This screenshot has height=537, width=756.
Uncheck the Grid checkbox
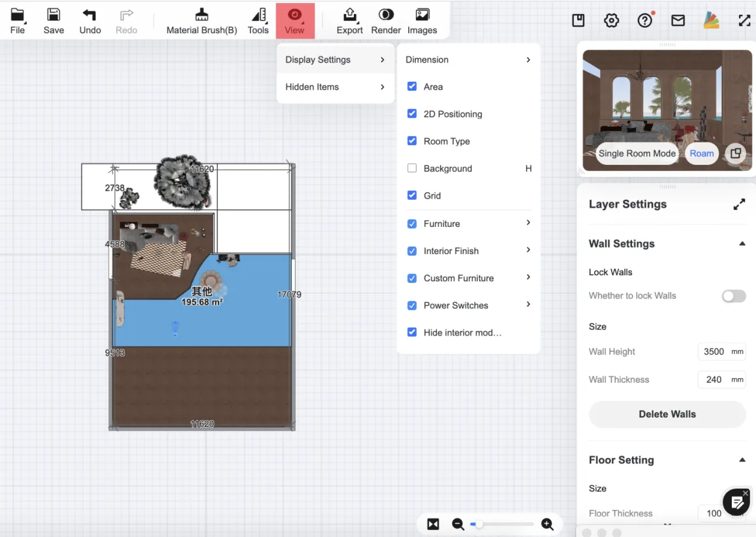412,196
